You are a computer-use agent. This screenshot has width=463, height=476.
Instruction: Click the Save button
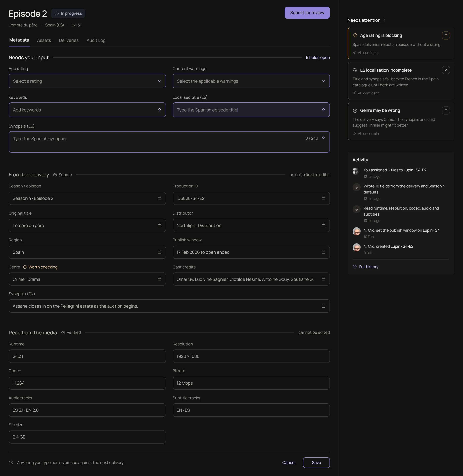coord(316,462)
